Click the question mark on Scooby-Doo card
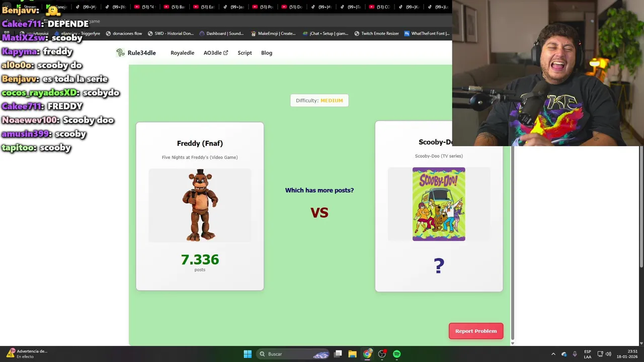This screenshot has height=362, width=644. click(x=439, y=265)
